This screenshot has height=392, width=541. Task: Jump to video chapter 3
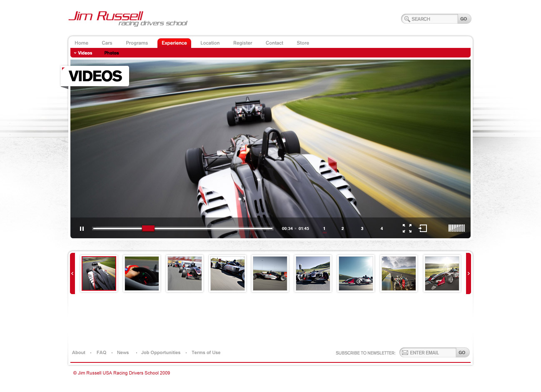point(362,229)
